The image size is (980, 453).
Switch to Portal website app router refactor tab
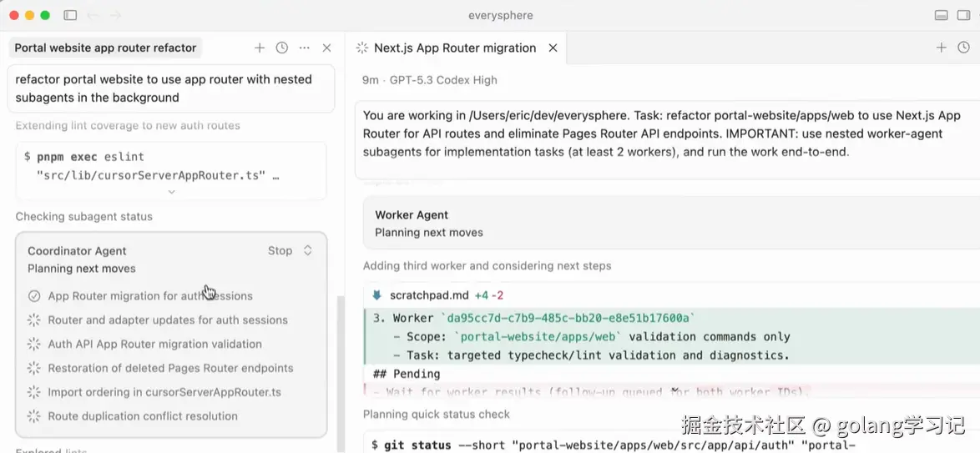(x=105, y=48)
